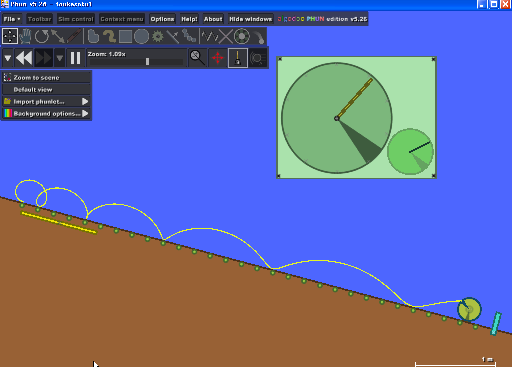Toggle the Toolbar window visibility
The height and width of the screenshot is (368, 512).
(x=39, y=19)
